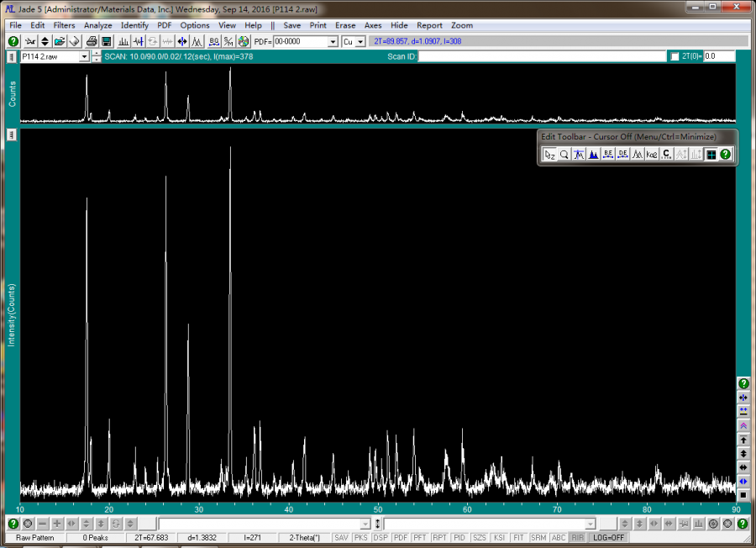This screenshot has height=548, width=756.
Task: Click the K-alpha2 strip tool icon
Action: pos(652,154)
